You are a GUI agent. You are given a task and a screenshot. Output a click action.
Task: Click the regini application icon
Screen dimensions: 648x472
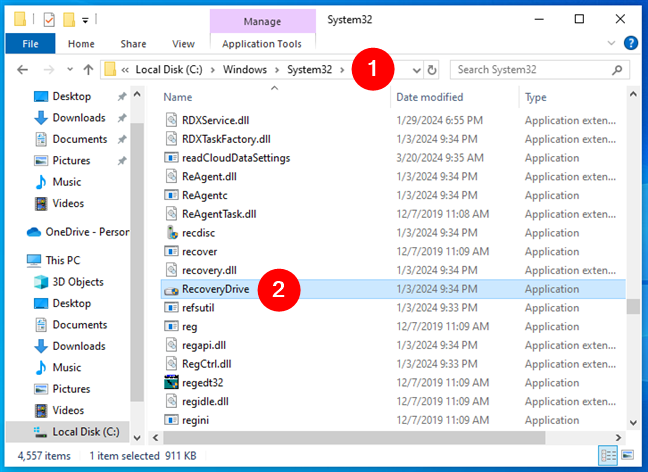coord(171,420)
